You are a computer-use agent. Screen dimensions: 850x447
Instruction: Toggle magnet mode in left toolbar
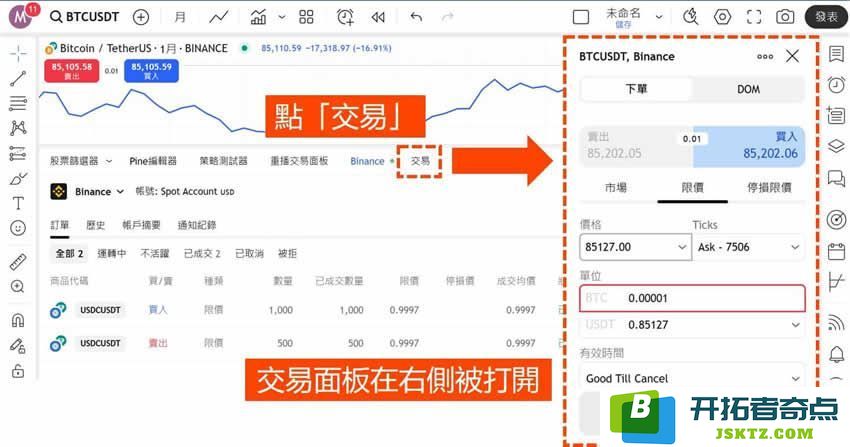[x=18, y=320]
